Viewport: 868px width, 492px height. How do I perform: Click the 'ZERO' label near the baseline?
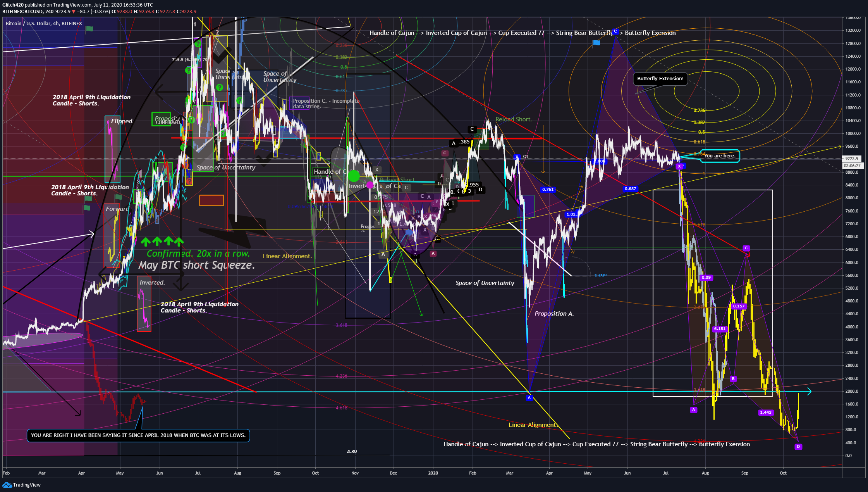coord(352,451)
